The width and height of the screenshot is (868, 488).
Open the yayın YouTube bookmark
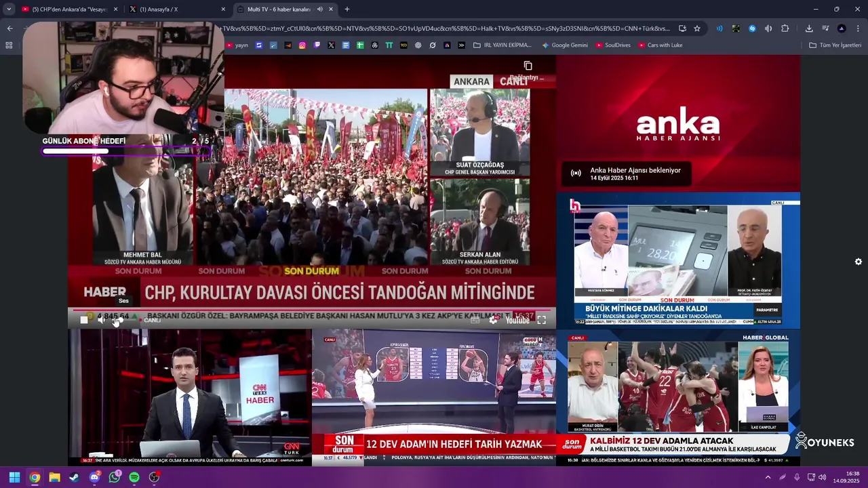[237, 45]
